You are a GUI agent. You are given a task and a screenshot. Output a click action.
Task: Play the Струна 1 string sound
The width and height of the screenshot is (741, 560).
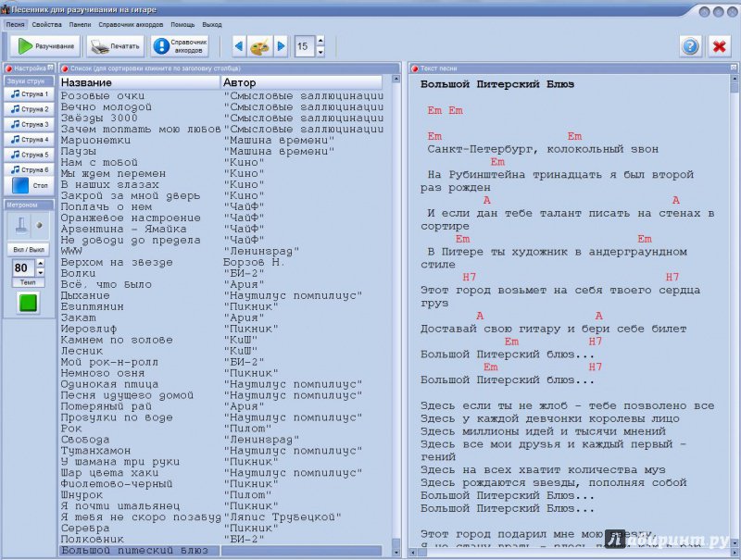point(30,94)
